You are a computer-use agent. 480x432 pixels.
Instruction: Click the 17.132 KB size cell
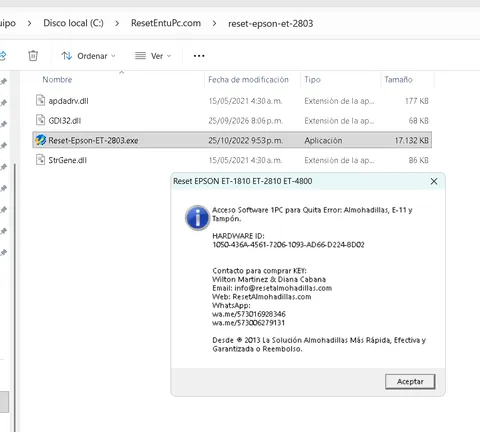pos(412,140)
